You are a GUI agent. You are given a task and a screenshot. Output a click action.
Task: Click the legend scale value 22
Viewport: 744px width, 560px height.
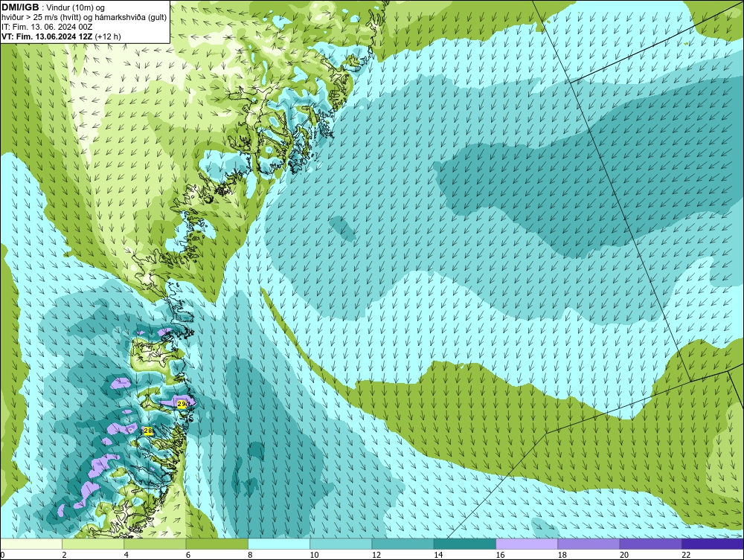[686, 555]
